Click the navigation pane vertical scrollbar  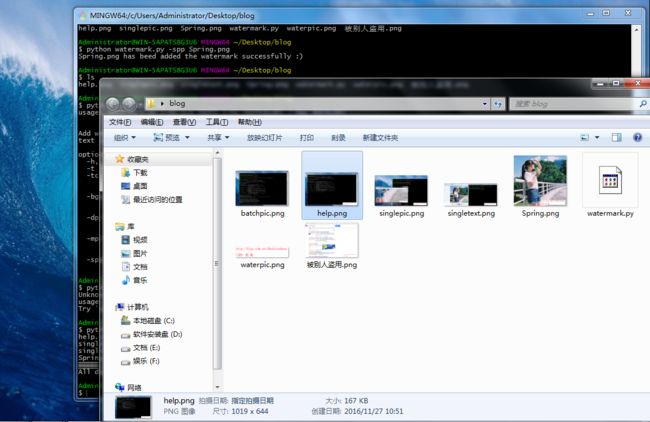tap(217, 264)
